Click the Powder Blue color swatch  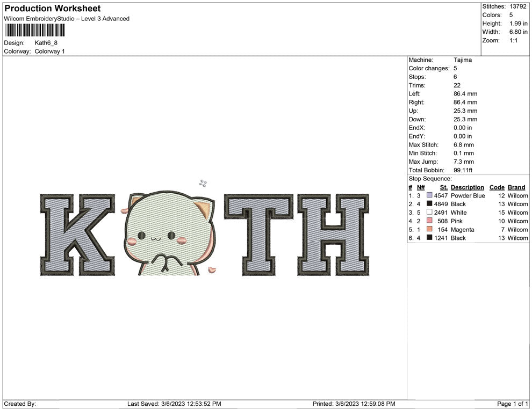click(x=429, y=195)
